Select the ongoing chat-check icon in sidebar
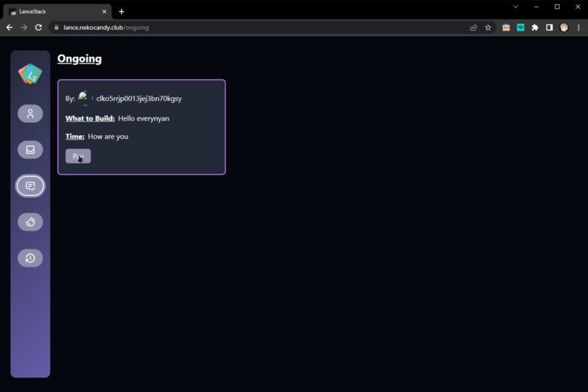The image size is (588, 392). point(31,185)
